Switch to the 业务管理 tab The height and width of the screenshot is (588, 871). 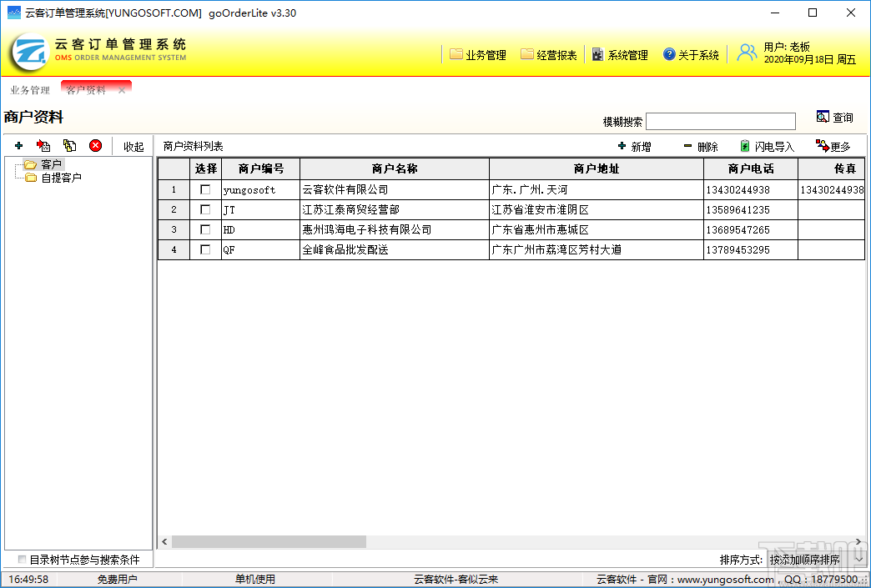29,90
